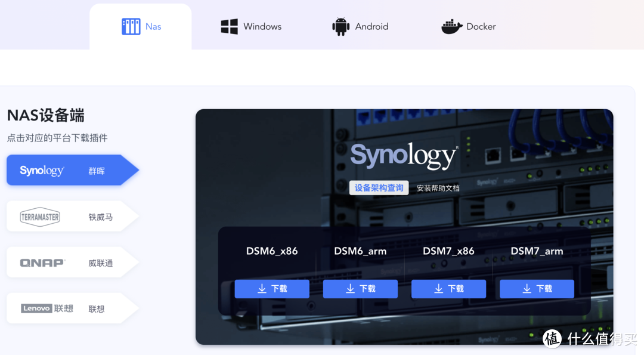Click the DSM6_x86 label

click(x=272, y=251)
